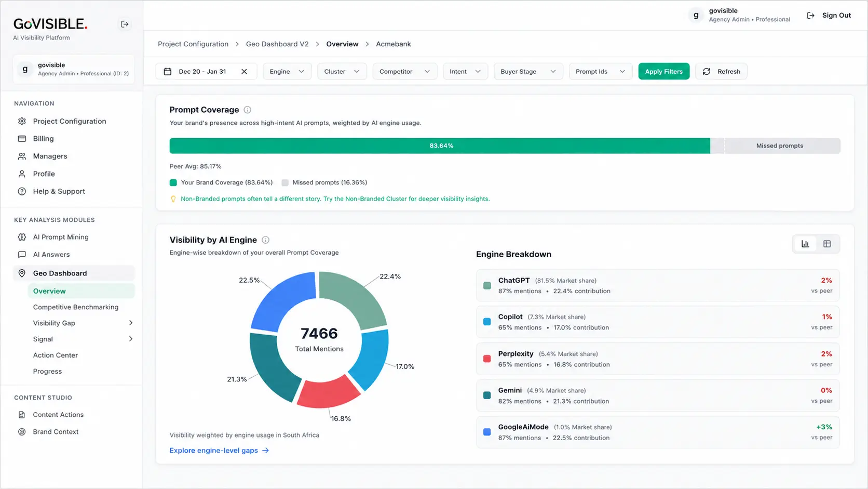Click the AI Answers chat bubble icon
This screenshot has height=489, width=868.
[22, 255]
